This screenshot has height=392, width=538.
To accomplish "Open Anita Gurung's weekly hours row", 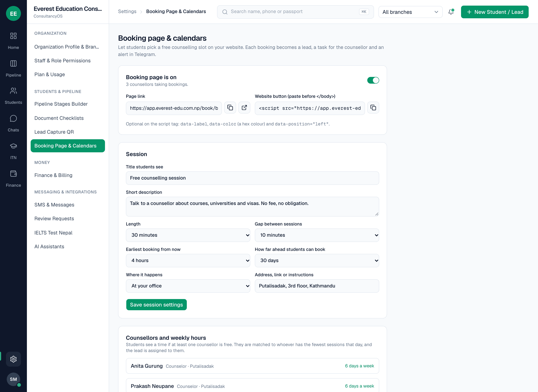I will (x=252, y=366).
